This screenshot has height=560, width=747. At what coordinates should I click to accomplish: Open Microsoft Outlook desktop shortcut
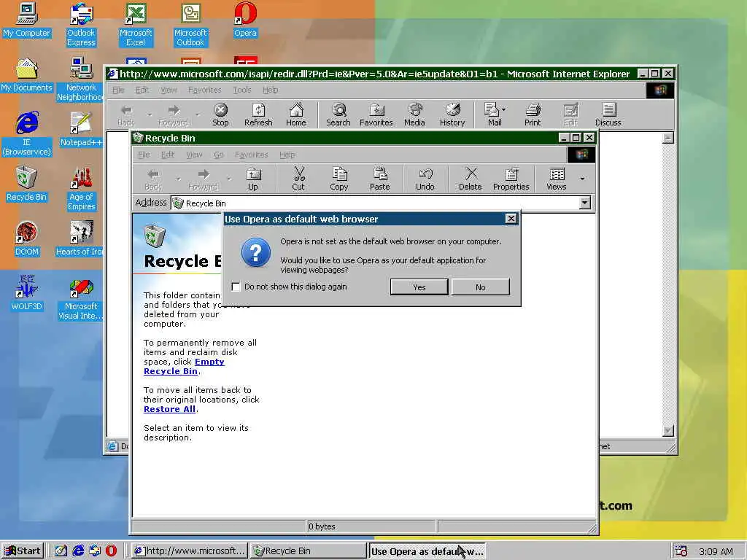pyautogui.click(x=190, y=25)
